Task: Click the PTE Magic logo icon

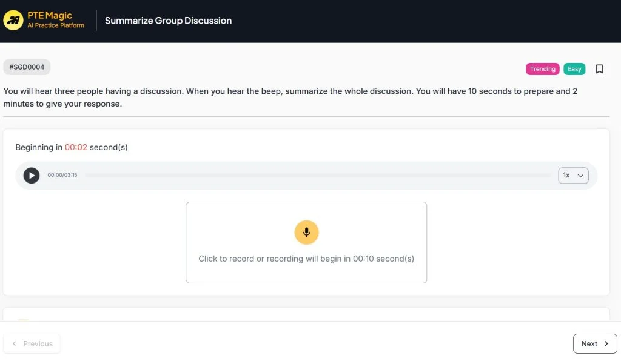Action: (13, 21)
